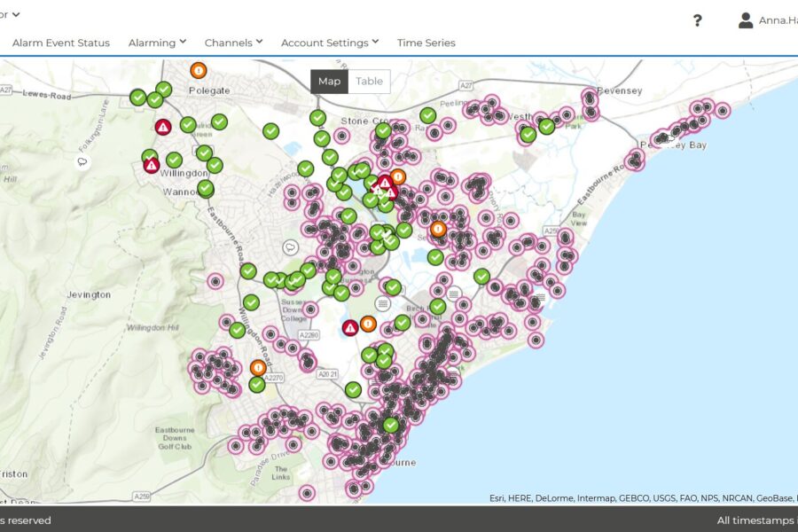Click the green check marker near Jevington
Screen dimensions: 798x532
tap(252, 302)
